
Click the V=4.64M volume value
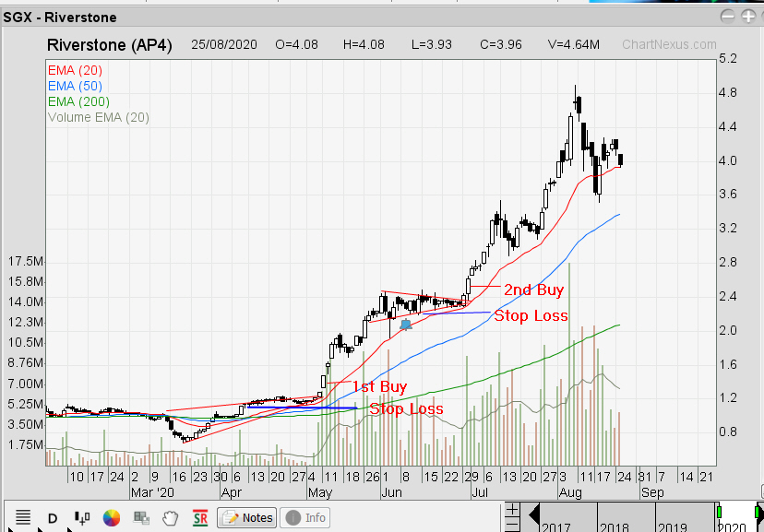(574, 45)
